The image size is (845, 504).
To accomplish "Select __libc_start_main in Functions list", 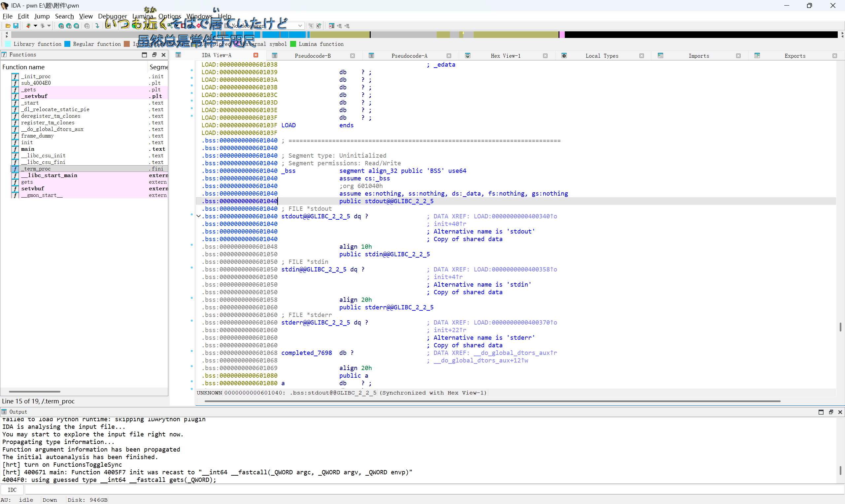I will [x=49, y=175].
